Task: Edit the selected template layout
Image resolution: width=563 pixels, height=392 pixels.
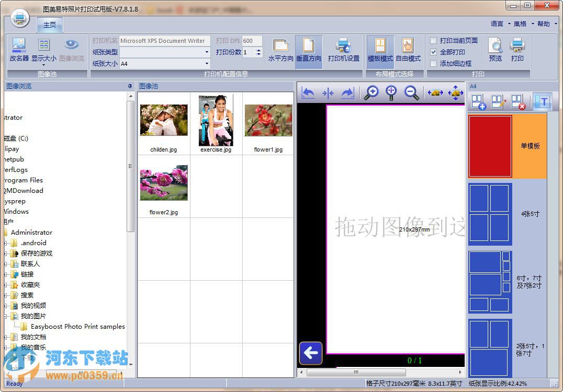Action: click(x=498, y=102)
